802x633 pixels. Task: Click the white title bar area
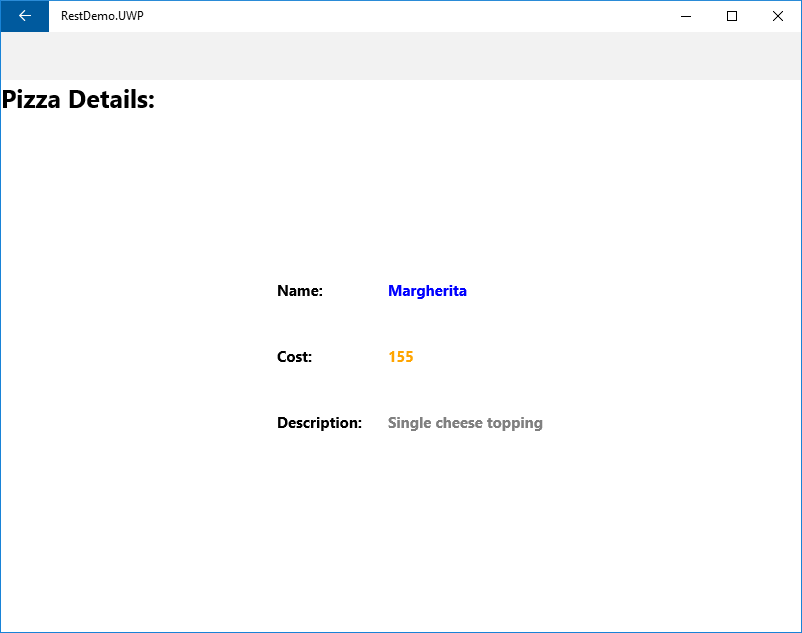pos(400,16)
